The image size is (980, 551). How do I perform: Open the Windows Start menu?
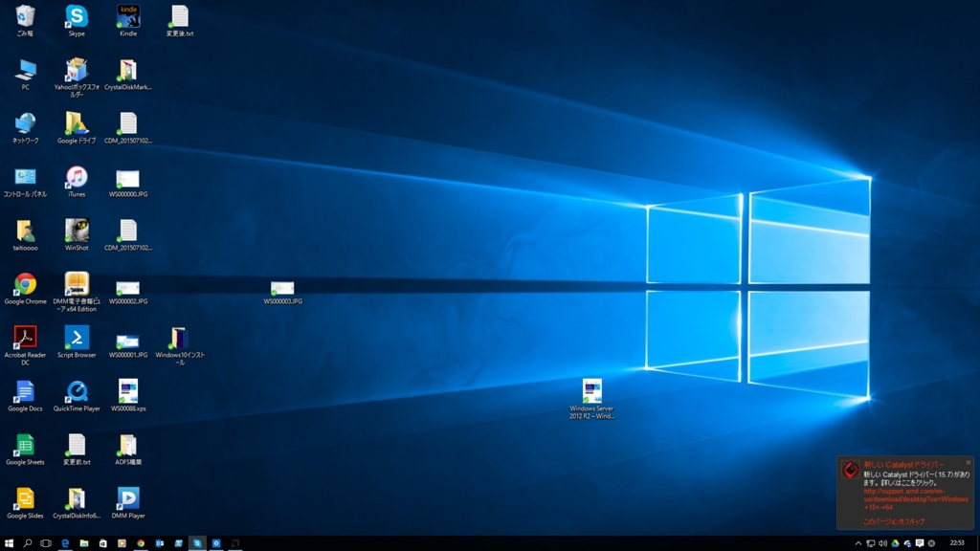pyautogui.click(x=9, y=543)
